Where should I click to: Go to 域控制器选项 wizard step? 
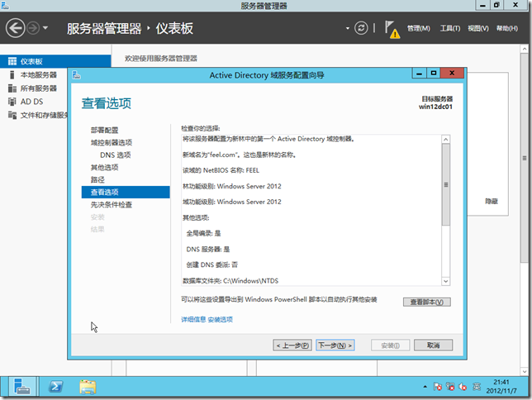[x=112, y=143]
